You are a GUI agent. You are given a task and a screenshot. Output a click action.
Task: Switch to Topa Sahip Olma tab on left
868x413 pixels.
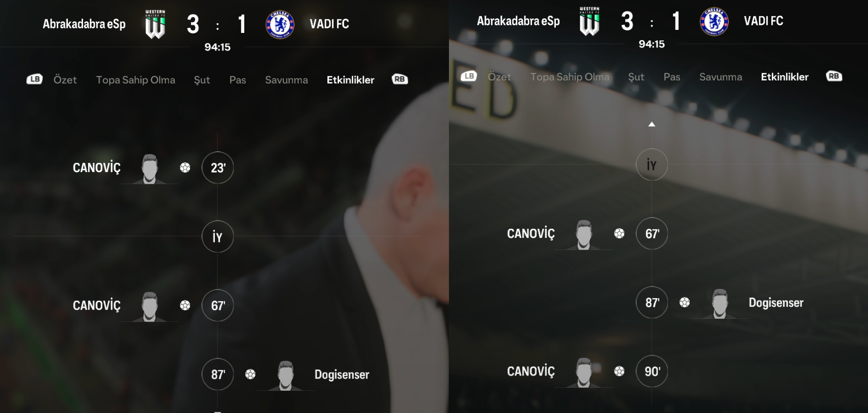136,80
